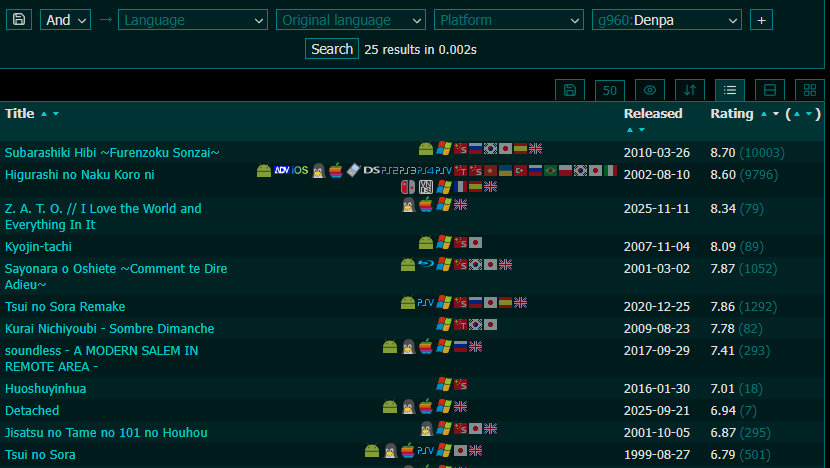Change results per page via the 50 button

pos(610,90)
